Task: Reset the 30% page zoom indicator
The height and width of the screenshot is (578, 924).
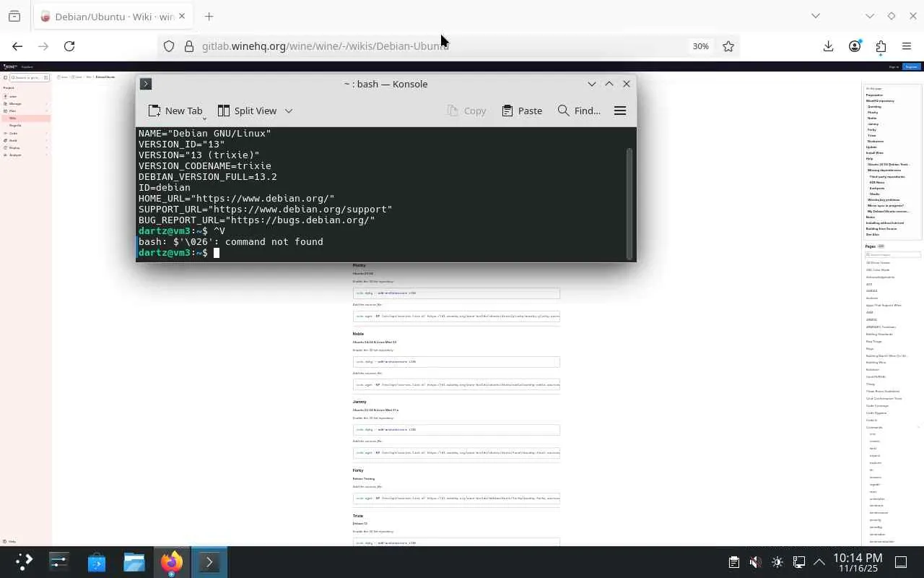Action: [700, 46]
